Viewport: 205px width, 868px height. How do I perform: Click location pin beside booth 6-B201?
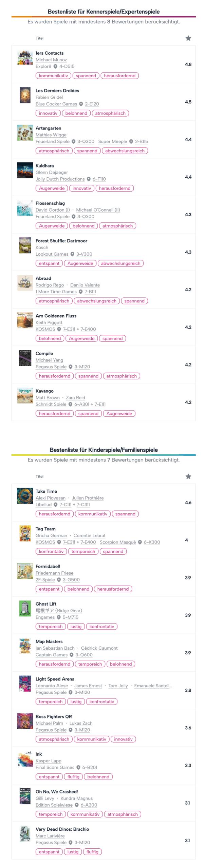78,767
